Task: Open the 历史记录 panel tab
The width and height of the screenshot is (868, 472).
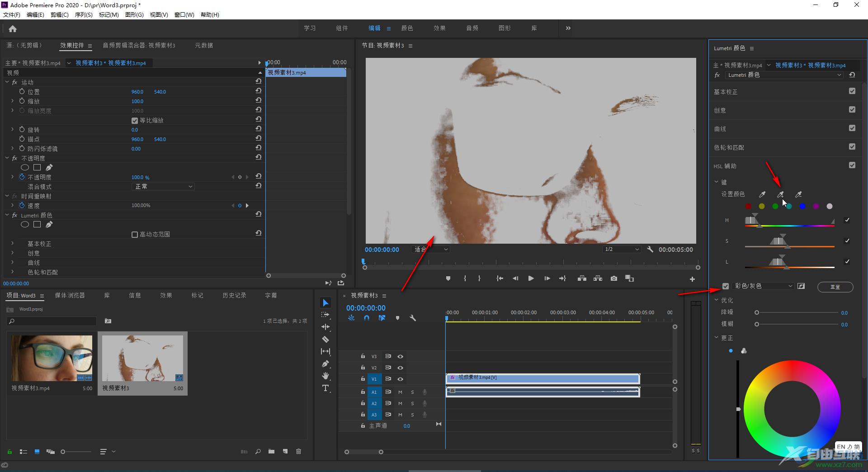Action: pyautogui.click(x=234, y=295)
